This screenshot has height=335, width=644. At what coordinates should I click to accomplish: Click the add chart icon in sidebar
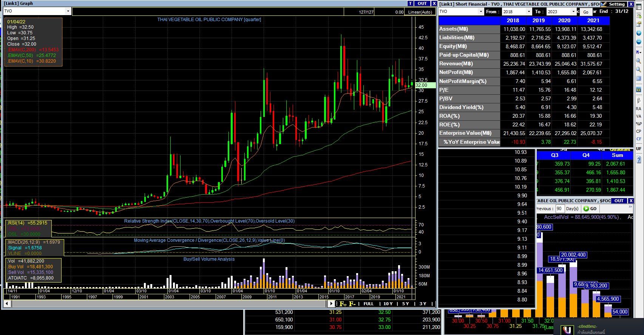pyautogui.click(x=639, y=15)
